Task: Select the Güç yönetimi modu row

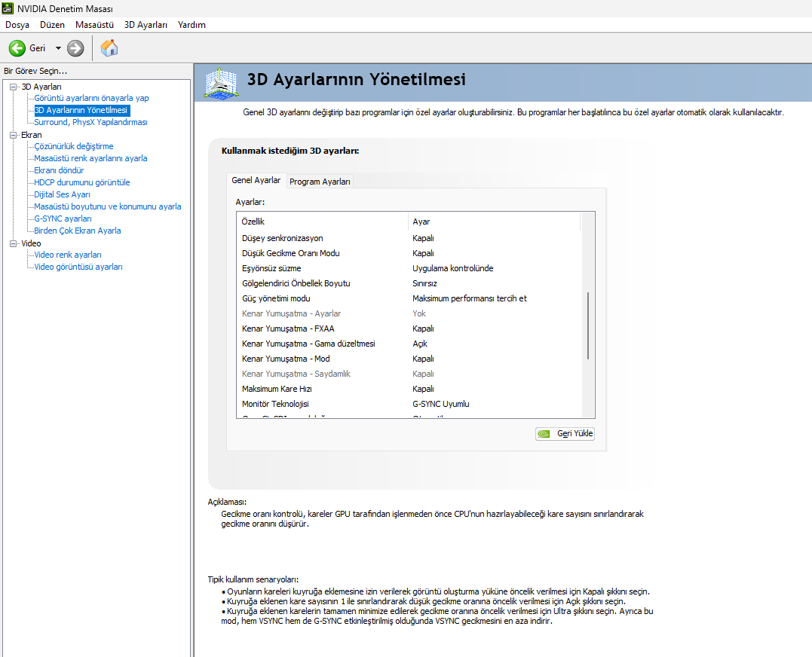Action: (409, 298)
